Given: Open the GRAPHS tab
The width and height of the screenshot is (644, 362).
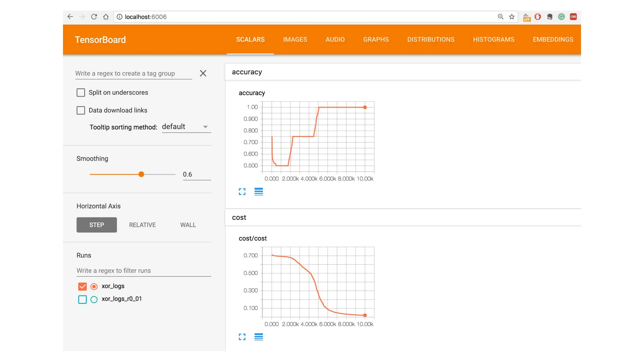Looking at the screenshot, I should tap(376, 40).
